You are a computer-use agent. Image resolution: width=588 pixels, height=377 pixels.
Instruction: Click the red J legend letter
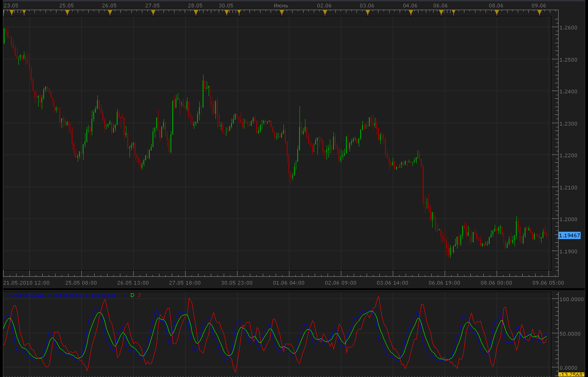tap(139, 295)
